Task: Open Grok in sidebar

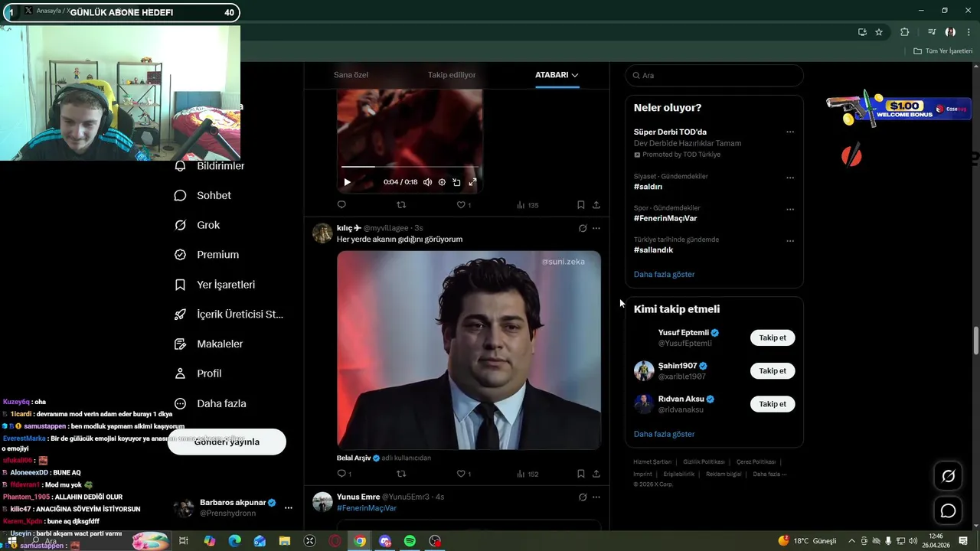Action: [198, 225]
